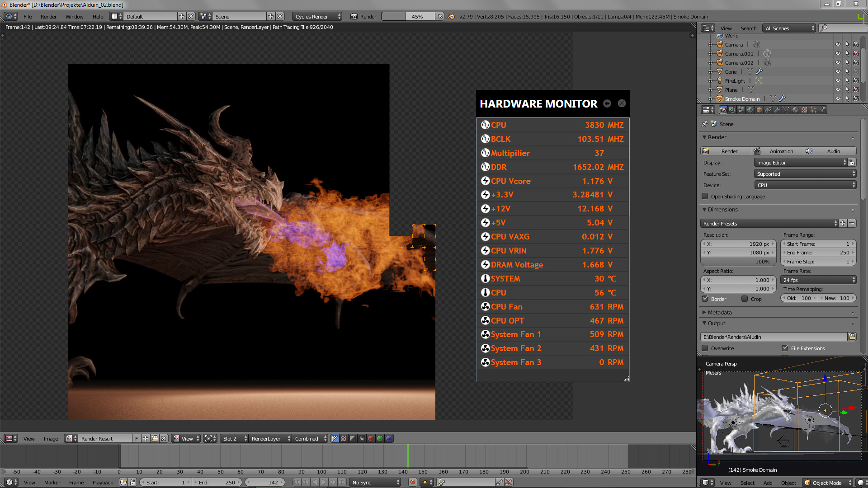Open the Physics properties tab
868x488 pixels.
822,110
